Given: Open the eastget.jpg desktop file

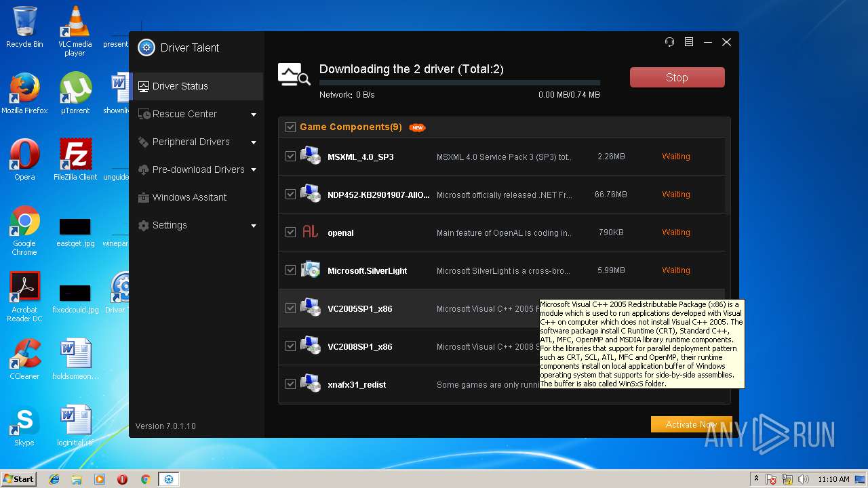Looking at the screenshot, I should click(75, 232).
